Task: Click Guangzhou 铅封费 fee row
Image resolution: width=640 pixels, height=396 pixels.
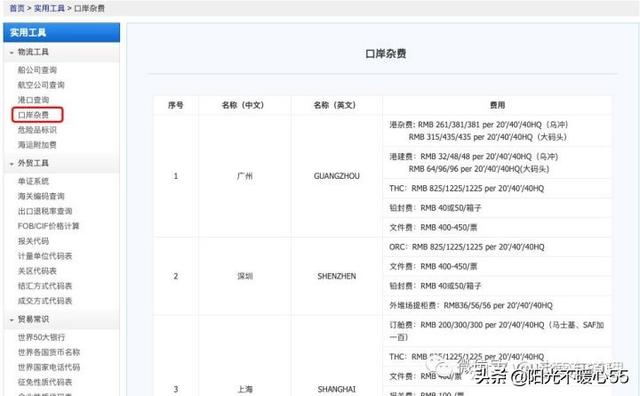Action: click(x=498, y=208)
